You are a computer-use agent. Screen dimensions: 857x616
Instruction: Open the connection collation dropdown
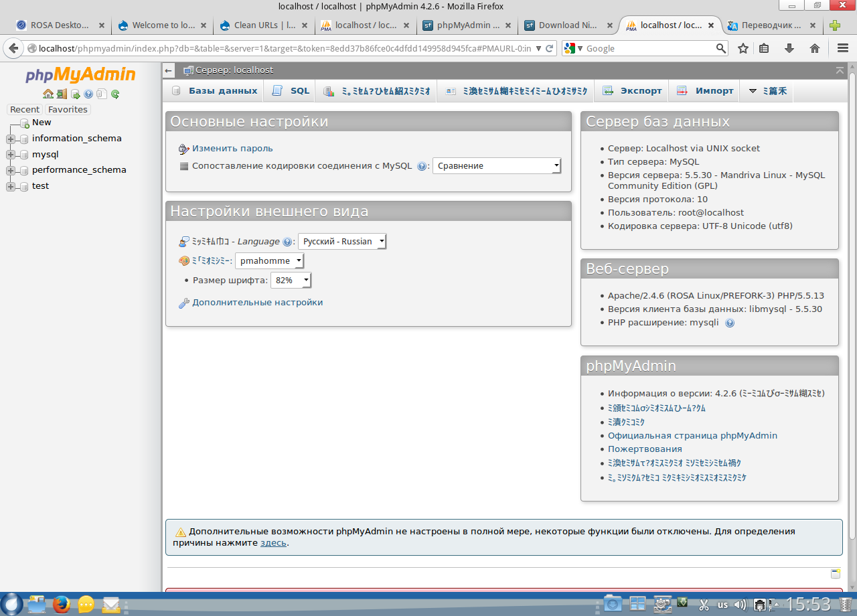497,166
